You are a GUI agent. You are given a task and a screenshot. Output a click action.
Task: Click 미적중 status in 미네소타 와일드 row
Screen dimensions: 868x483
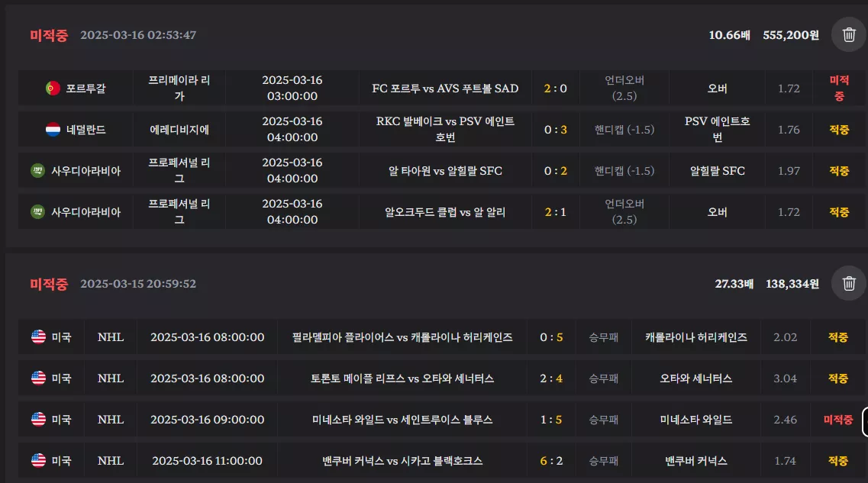[838, 420]
